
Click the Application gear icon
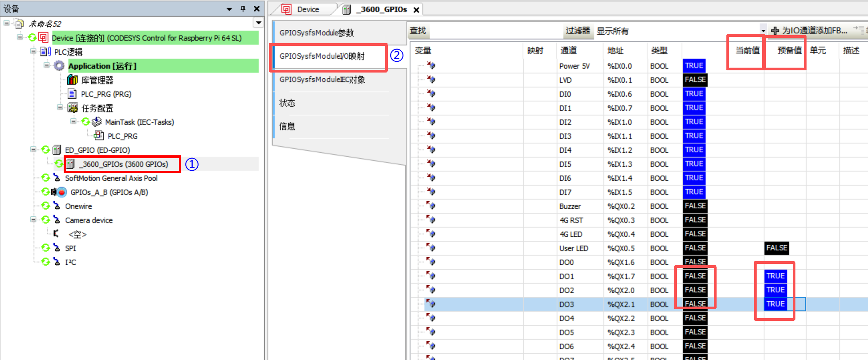(59, 66)
